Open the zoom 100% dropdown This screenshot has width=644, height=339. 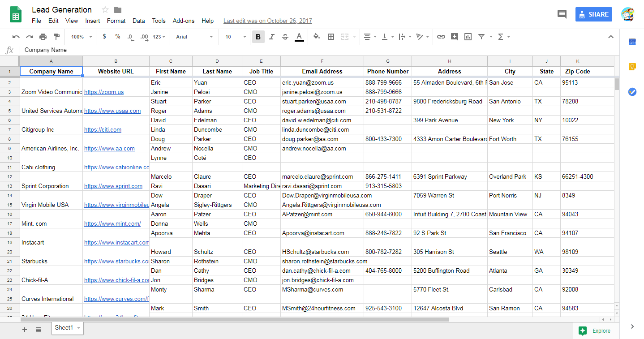[81, 37]
